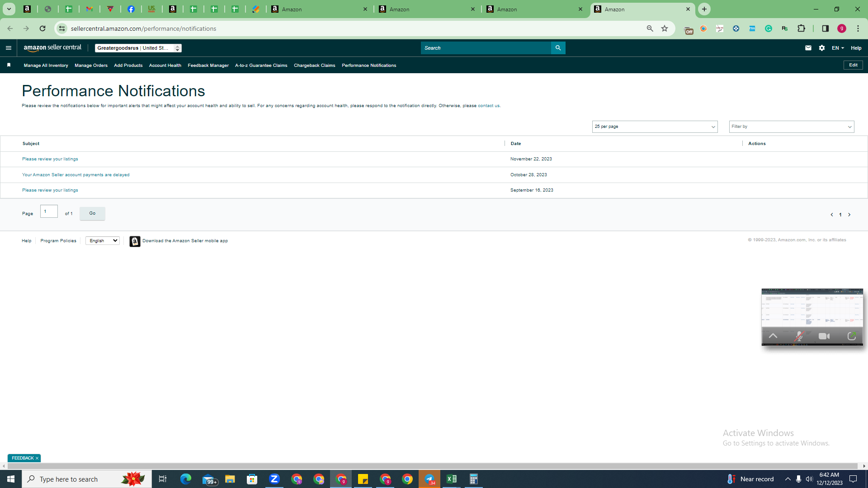Switch to the pinned Gmail tab
Viewport: 868px width, 488px height.
click(x=90, y=9)
